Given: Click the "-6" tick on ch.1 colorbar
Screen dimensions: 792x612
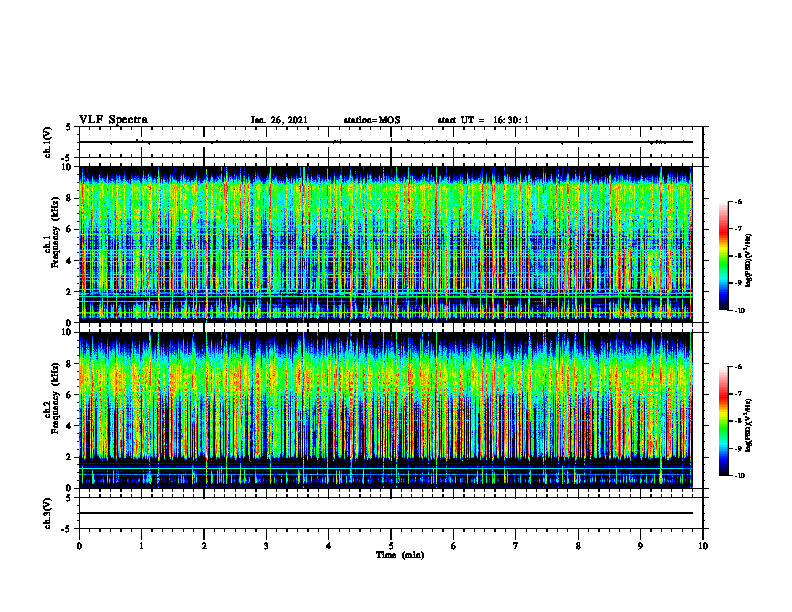Looking at the screenshot, I should [738, 202].
